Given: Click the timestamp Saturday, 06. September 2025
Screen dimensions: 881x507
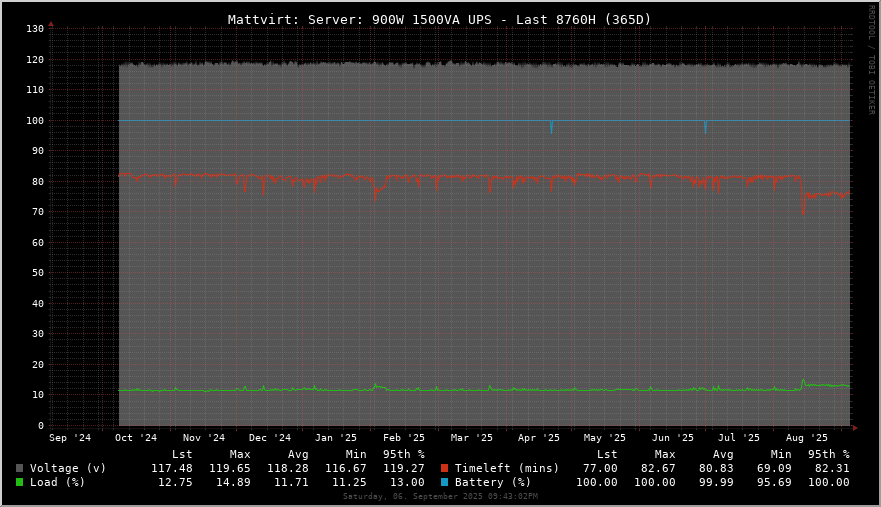Looking at the screenshot, I should point(440,496).
